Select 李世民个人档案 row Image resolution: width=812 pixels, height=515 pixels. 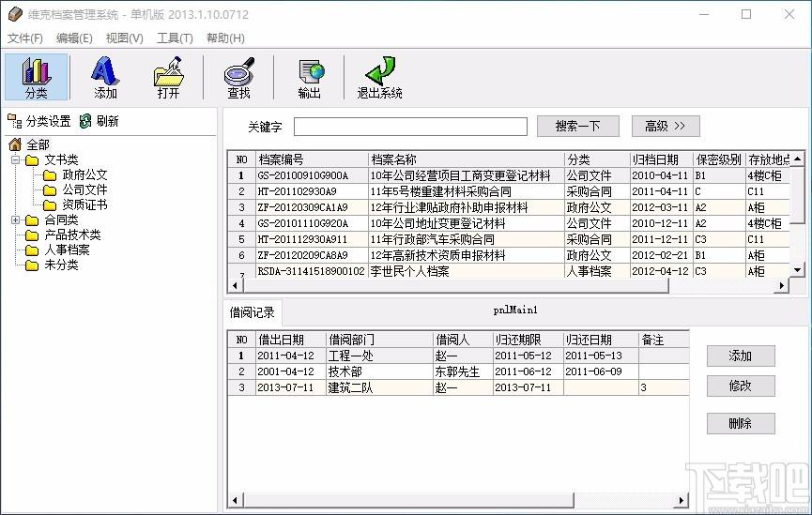[x=509, y=271]
